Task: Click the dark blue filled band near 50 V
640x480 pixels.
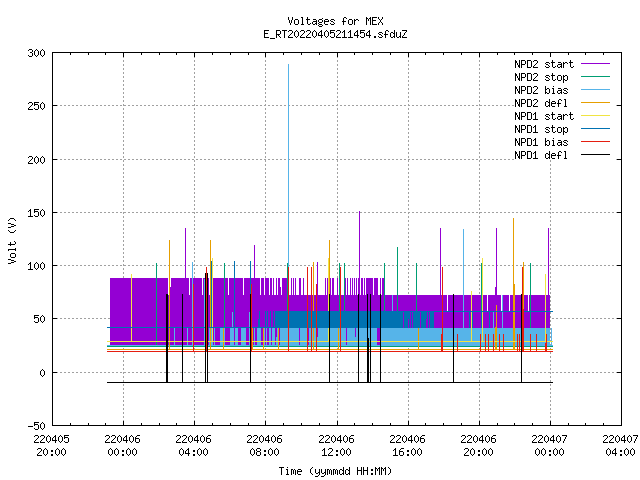Action: click(339, 320)
